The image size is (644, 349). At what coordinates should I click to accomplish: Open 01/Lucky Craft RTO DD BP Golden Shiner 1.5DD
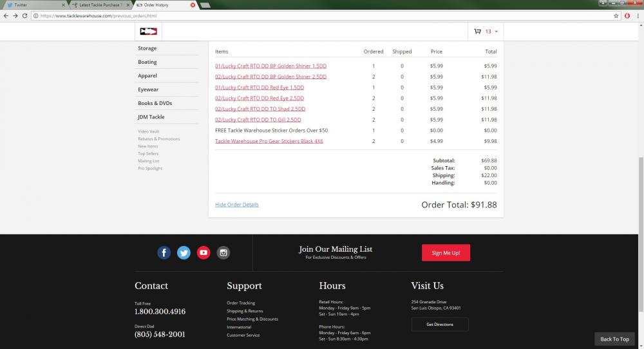pos(270,66)
